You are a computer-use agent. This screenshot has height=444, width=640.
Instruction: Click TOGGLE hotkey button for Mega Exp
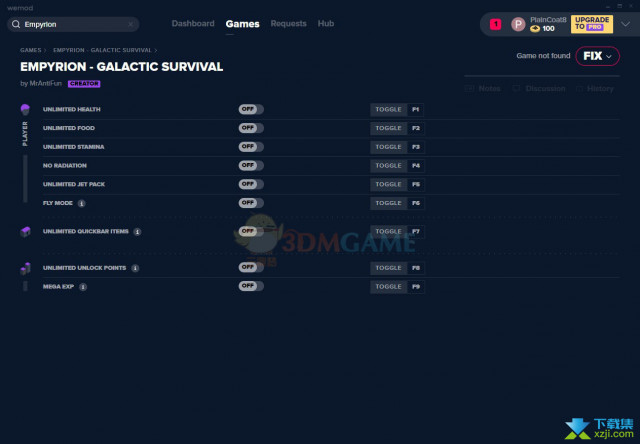coord(397,286)
